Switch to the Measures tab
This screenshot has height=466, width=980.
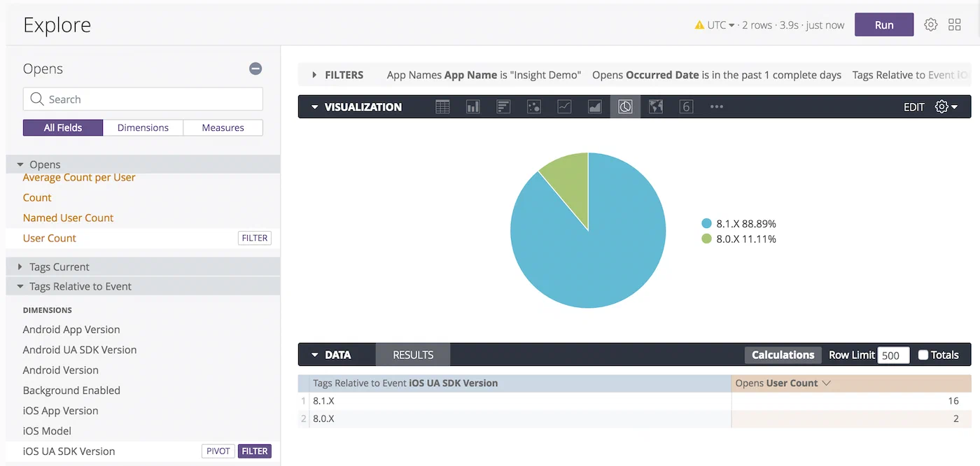pyautogui.click(x=223, y=127)
